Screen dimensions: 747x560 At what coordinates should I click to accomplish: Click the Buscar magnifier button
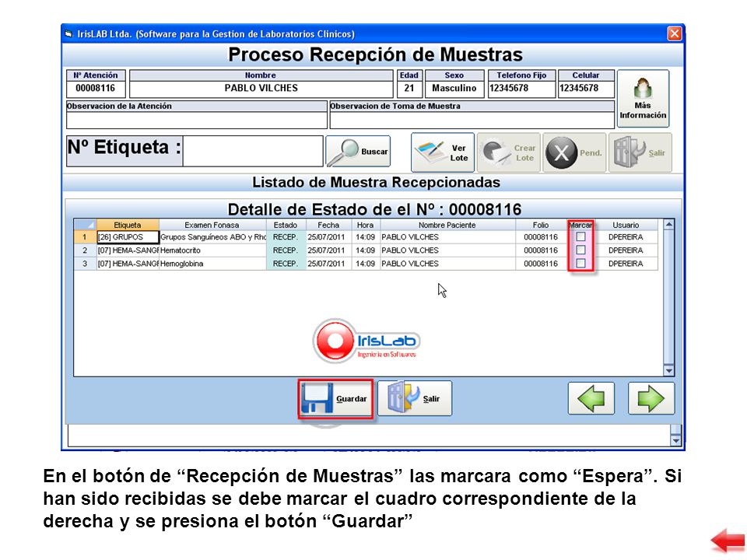[358, 152]
